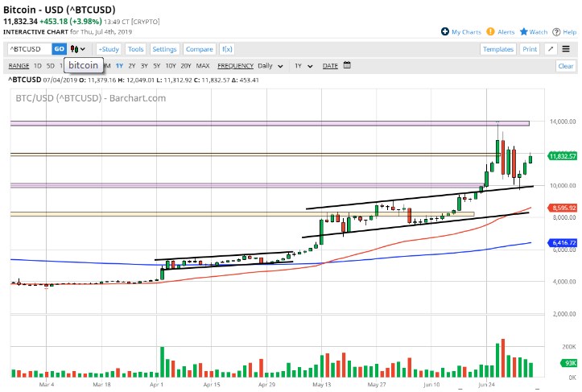Image resolution: width=582 pixels, height=392 pixels.
Task: Select the 2Y range
Action: (x=132, y=66)
